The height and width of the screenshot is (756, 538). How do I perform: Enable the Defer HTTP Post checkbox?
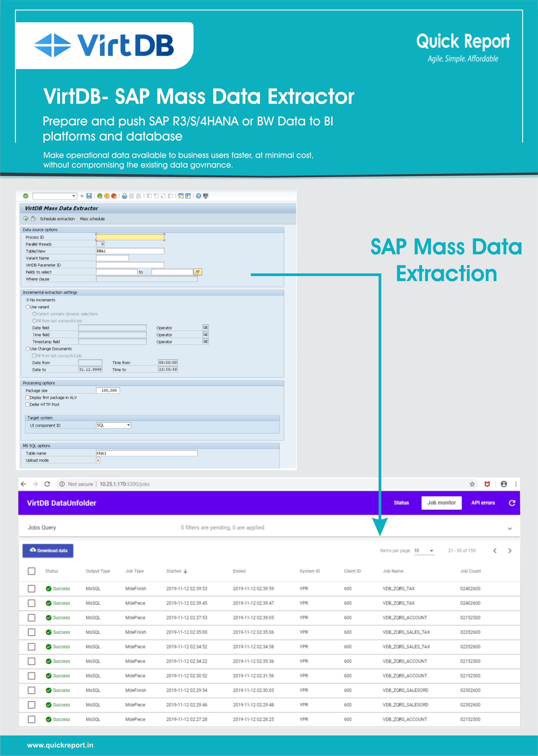point(28,404)
